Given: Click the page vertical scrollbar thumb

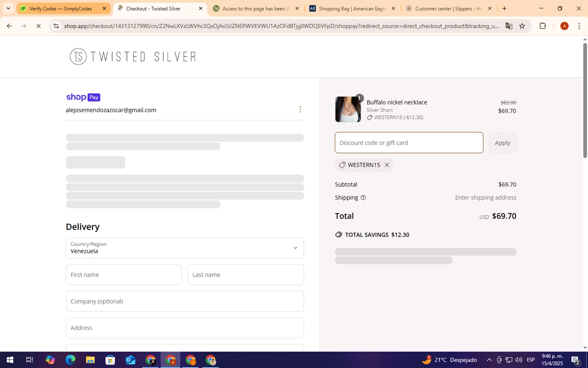Looking at the screenshot, I should click(x=585, y=100).
